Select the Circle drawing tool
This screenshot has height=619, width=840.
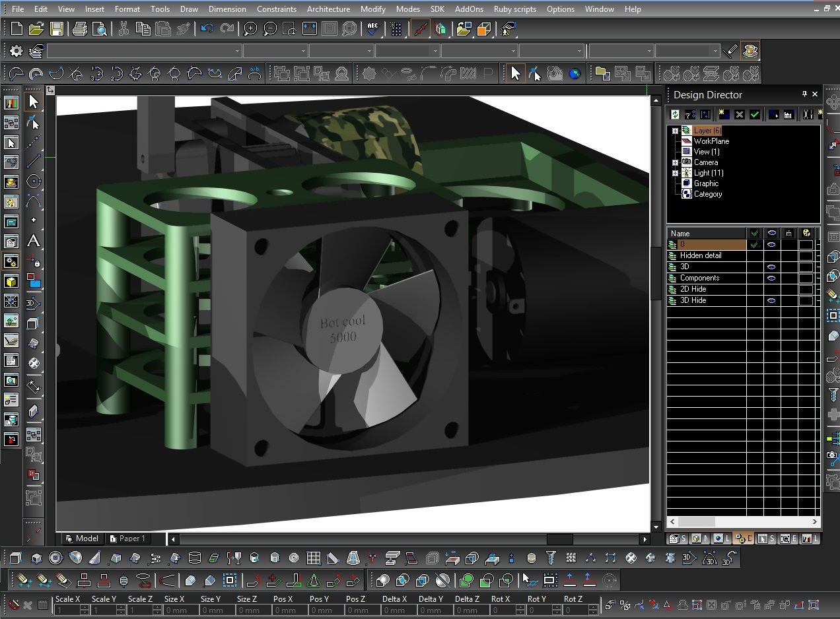34,181
